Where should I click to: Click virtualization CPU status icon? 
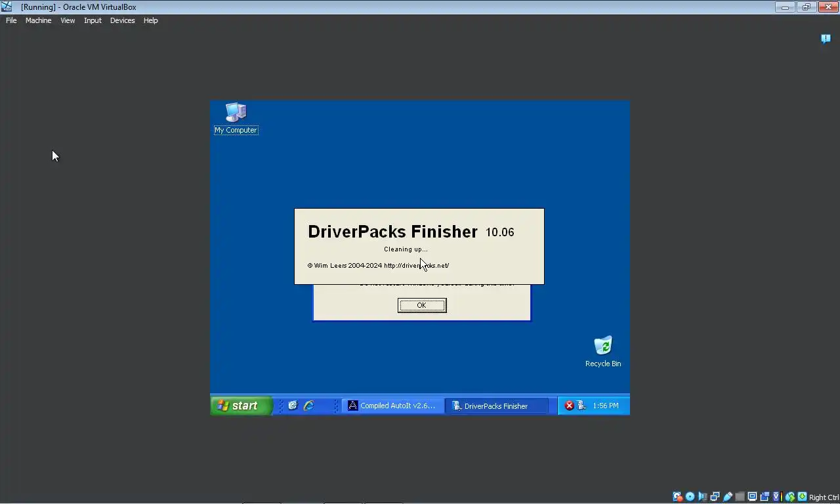pyautogui.click(x=777, y=497)
